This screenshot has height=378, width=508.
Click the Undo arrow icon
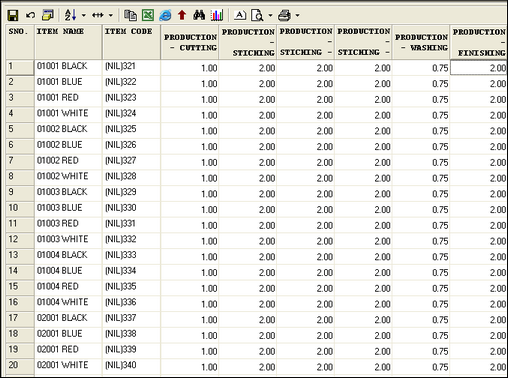pyautogui.click(x=30, y=15)
